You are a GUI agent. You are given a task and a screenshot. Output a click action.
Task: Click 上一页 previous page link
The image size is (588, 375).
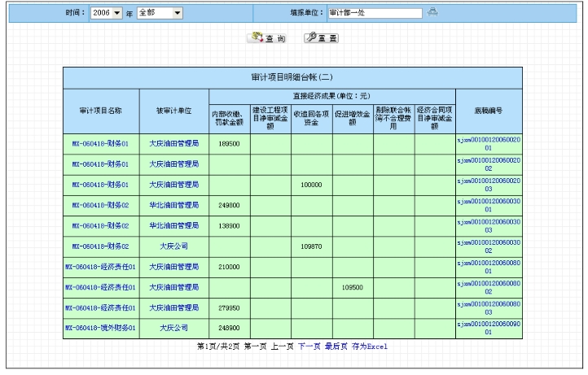tap(281, 347)
